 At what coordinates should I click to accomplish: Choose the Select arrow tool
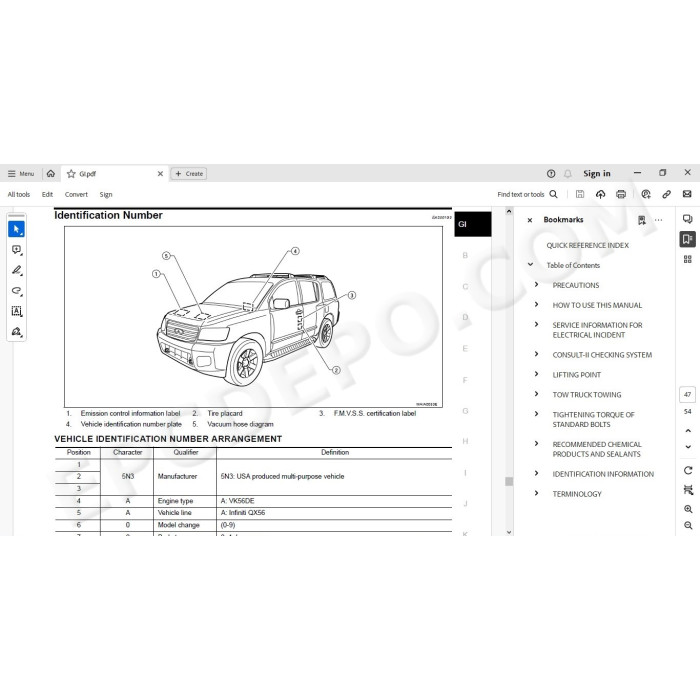[x=17, y=229]
